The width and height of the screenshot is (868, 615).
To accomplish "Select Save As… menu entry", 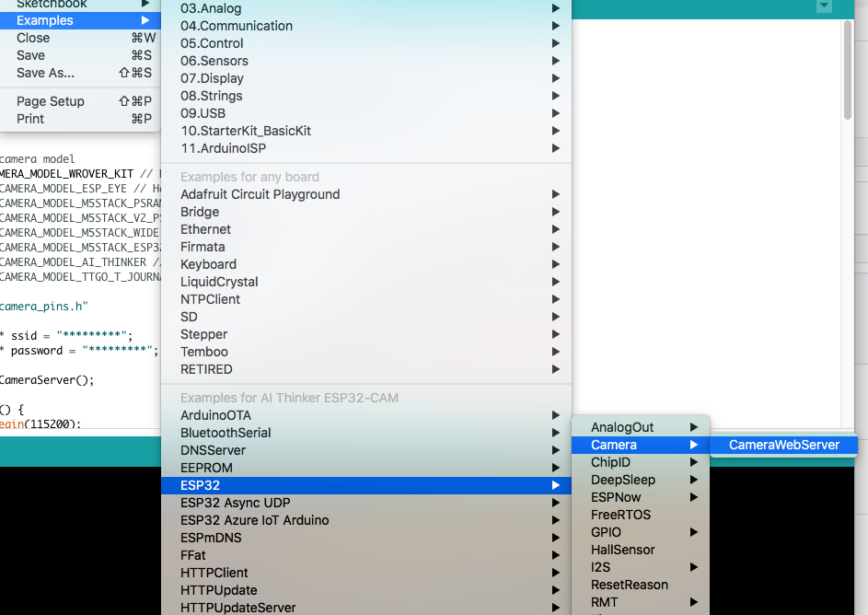I will (x=80, y=73).
